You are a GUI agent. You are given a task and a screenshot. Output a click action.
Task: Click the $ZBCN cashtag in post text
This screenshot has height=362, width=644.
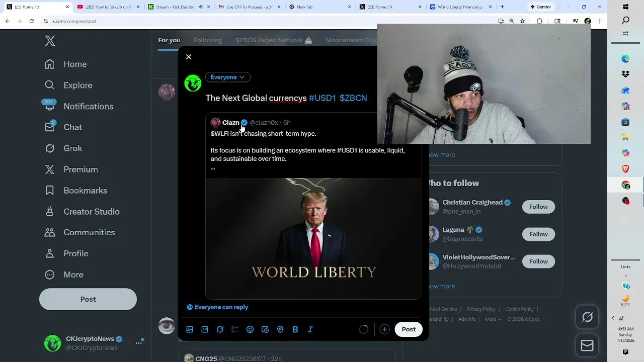tap(353, 98)
